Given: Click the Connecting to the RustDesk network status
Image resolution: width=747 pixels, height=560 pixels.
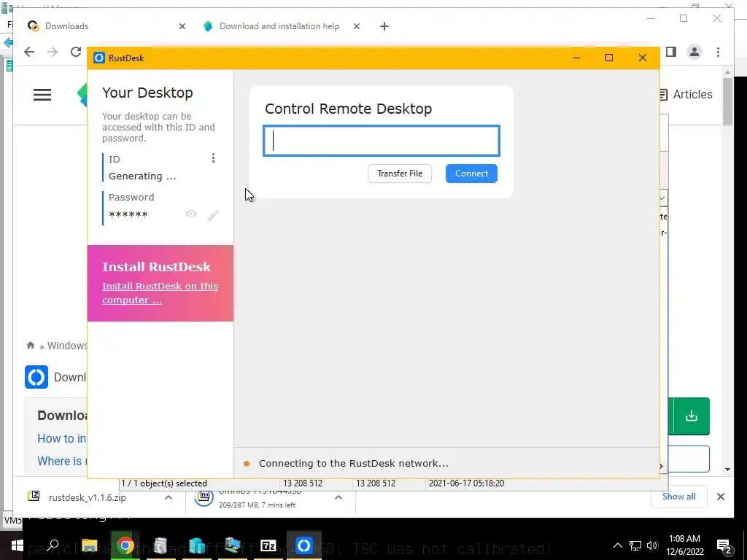Looking at the screenshot, I should (x=353, y=463).
